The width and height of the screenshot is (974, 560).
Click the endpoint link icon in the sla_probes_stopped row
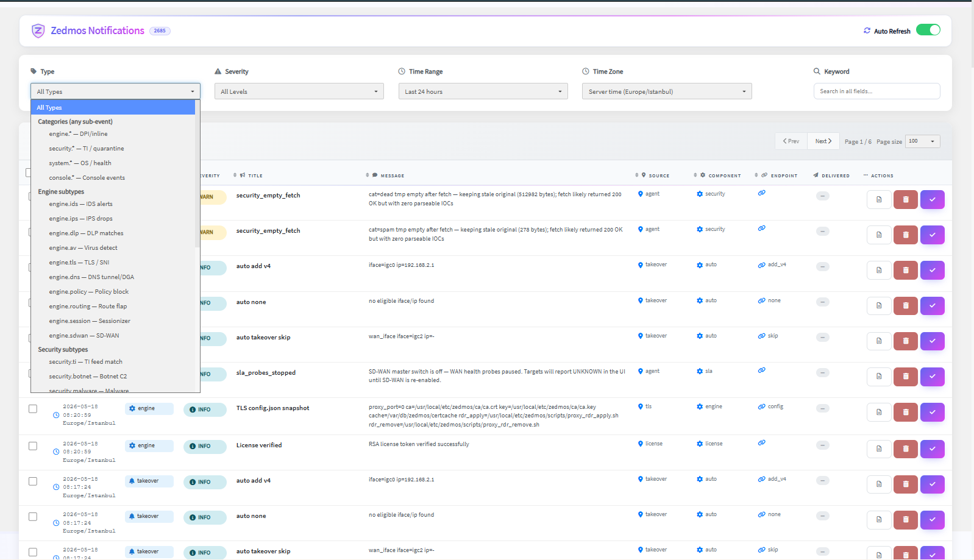click(762, 370)
